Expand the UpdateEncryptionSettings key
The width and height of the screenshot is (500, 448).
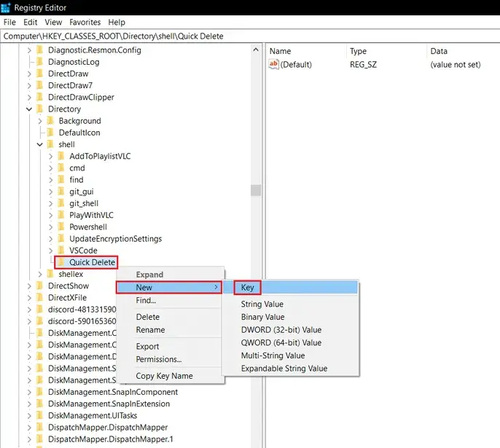(x=50, y=239)
